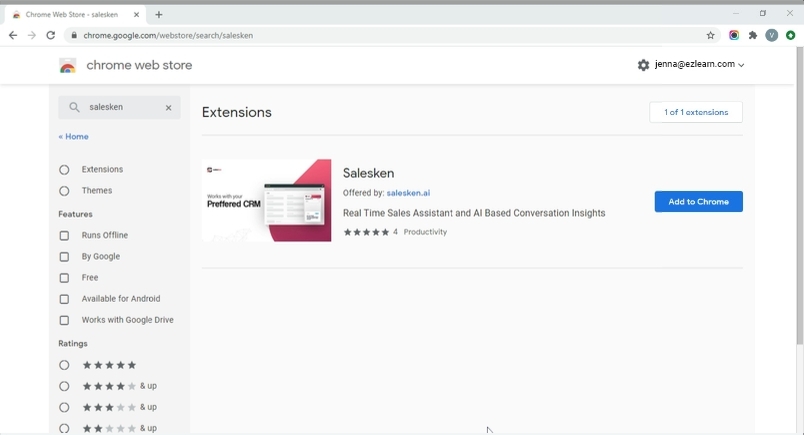Reload the Chrome Web Store page
The width and height of the screenshot is (804, 435).
click(50, 35)
